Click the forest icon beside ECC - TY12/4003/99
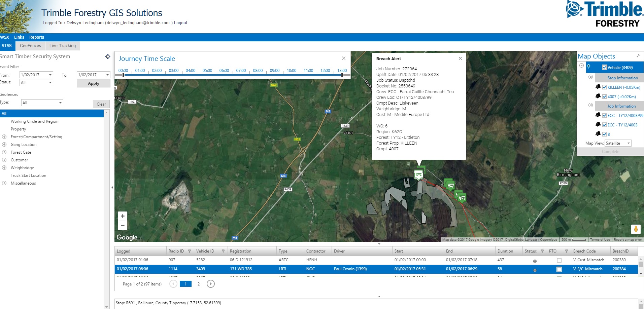Image resolution: width=644 pixels, height=309 pixels. pyautogui.click(x=598, y=115)
